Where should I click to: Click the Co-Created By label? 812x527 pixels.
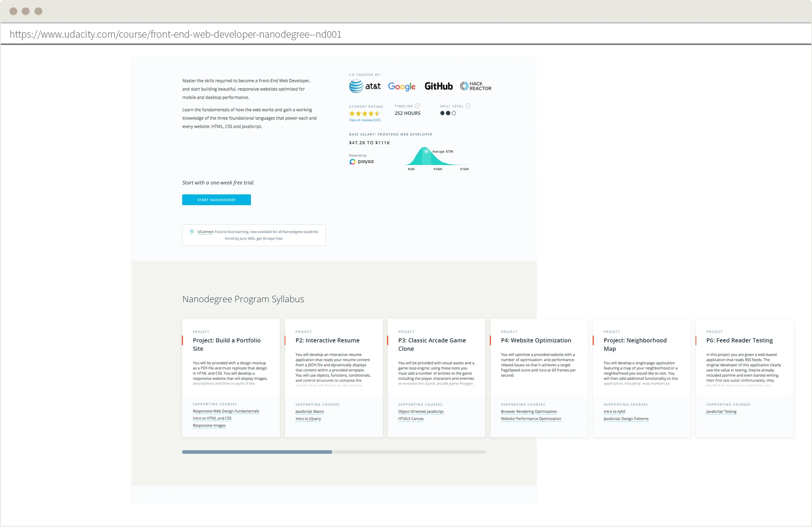365,75
